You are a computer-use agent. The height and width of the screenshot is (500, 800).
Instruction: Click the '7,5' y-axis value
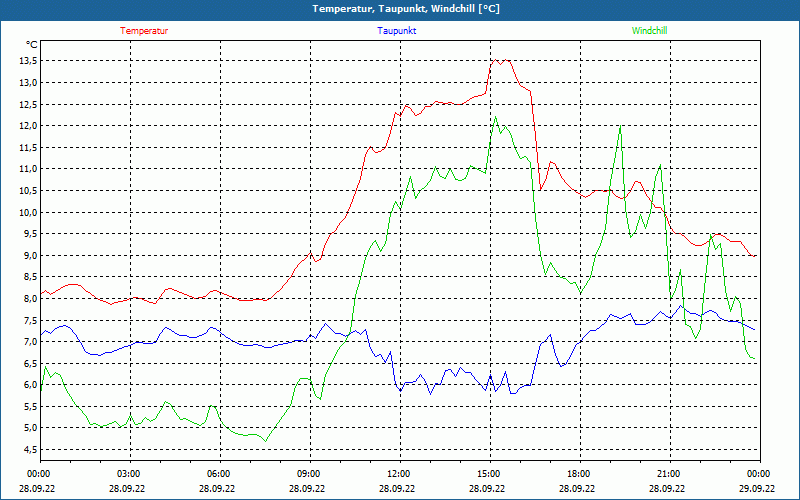coord(31,320)
